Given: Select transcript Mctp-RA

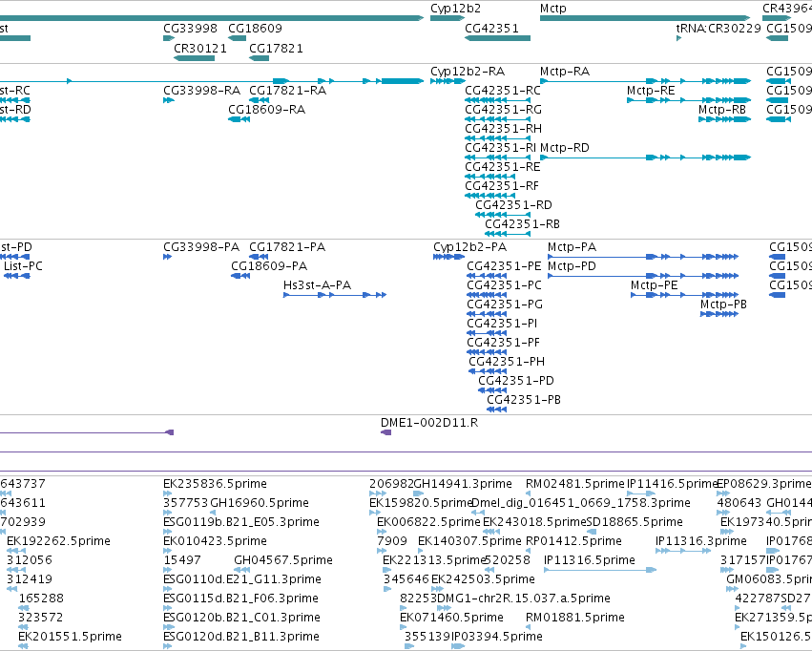Looking at the screenshot, I should coord(645,81).
